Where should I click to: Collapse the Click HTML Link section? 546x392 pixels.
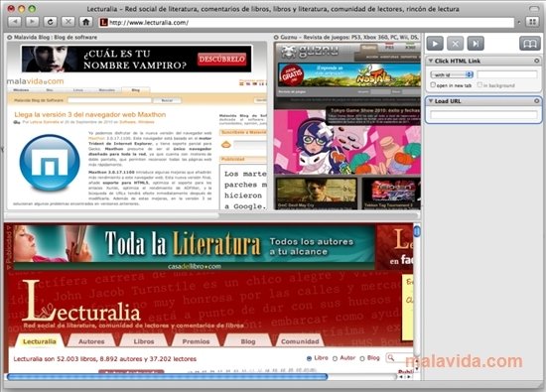431,61
